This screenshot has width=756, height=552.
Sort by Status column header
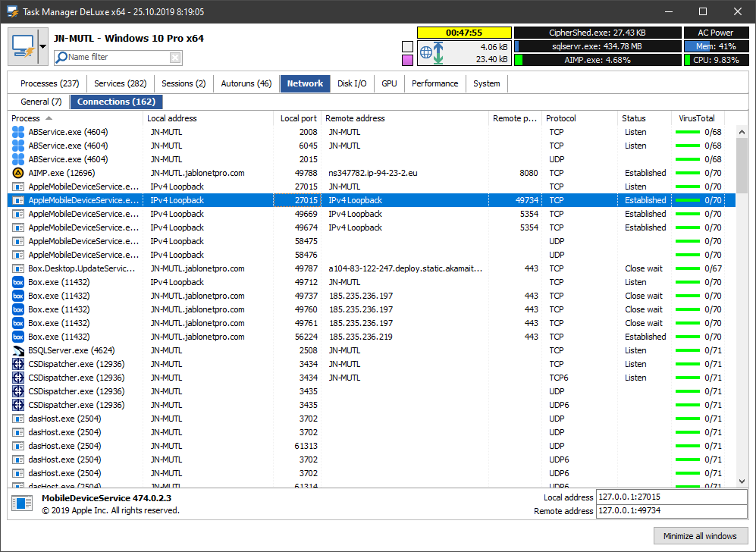[644, 118]
